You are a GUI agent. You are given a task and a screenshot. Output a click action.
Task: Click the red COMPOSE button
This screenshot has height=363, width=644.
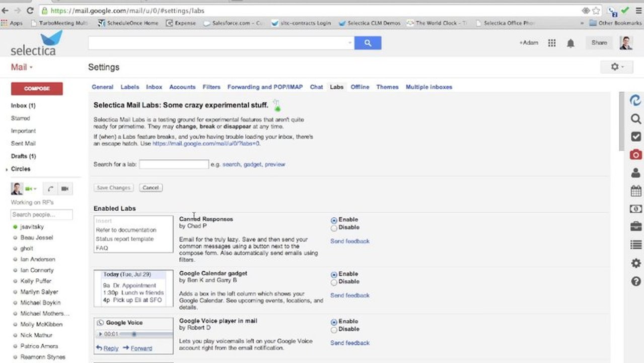pos(37,89)
